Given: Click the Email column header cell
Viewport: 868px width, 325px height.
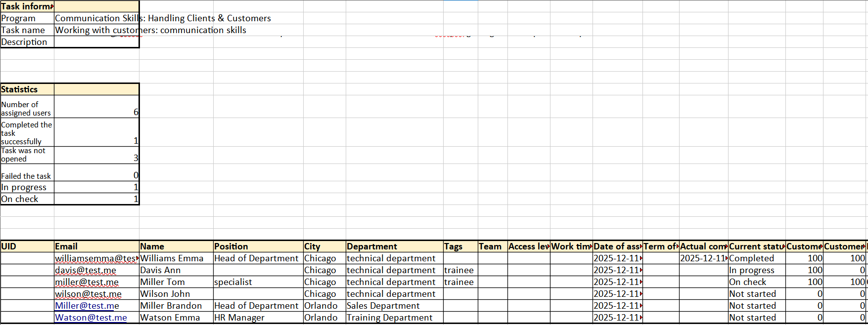Looking at the screenshot, I should click(x=96, y=246).
